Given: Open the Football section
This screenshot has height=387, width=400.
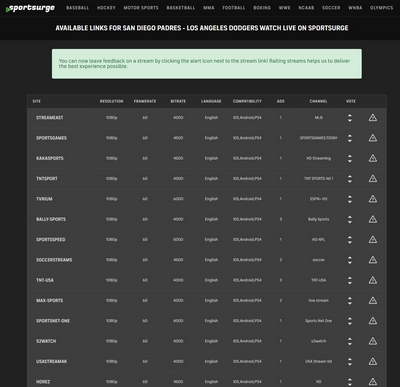Looking at the screenshot, I should pyautogui.click(x=234, y=8).
